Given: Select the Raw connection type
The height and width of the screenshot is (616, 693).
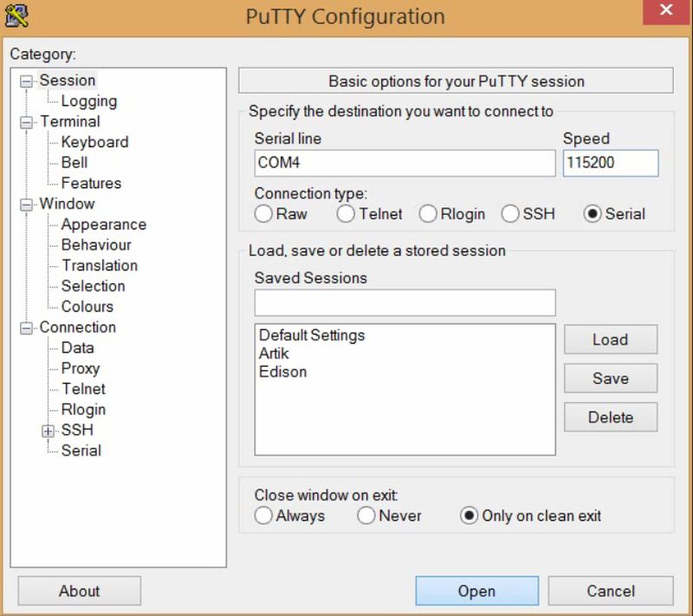Looking at the screenshot, I should [263, 213].
